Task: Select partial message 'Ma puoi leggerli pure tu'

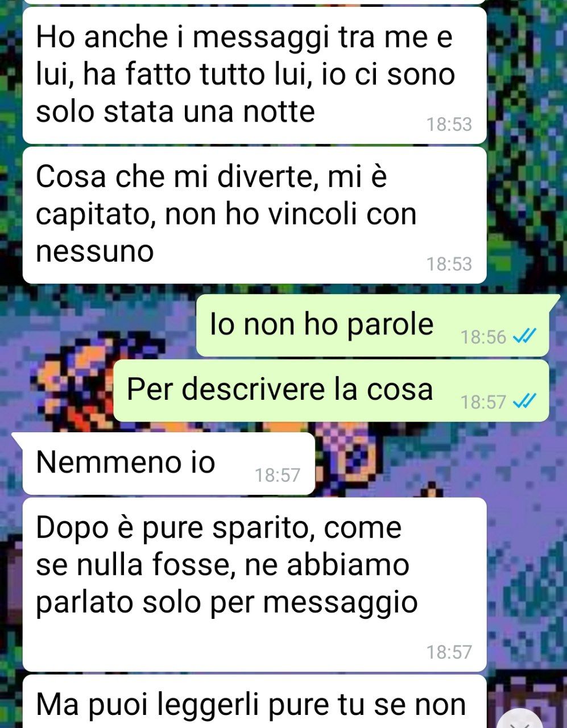Action: click(255, 702)
